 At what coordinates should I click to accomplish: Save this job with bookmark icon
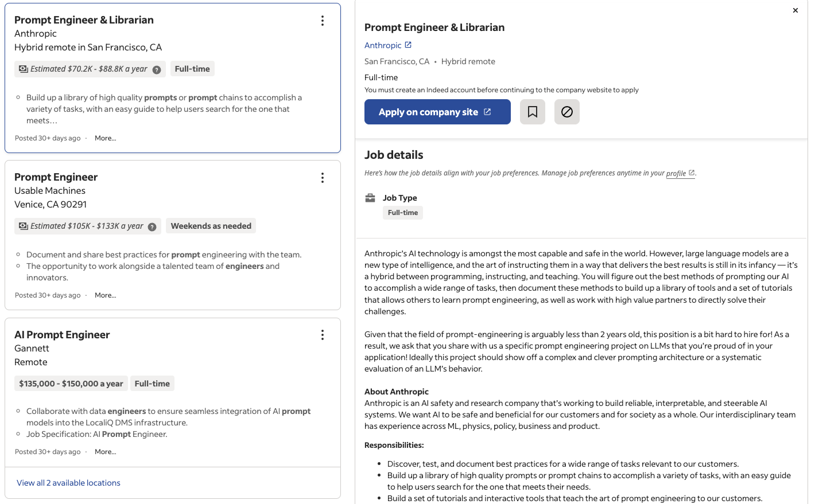(x=533, y=112)
